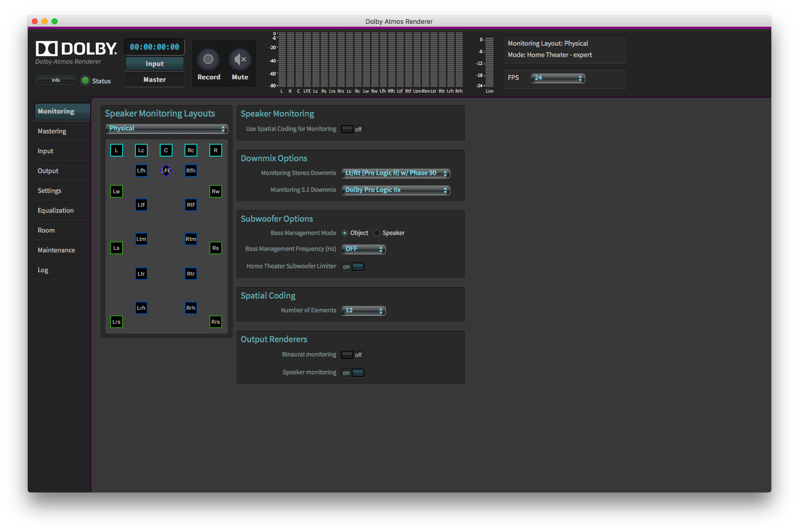Screen dimensions: 799x532
Task: Click the Rw wide speaker icon
Action: pyautogui.click(x=216, y=191)
